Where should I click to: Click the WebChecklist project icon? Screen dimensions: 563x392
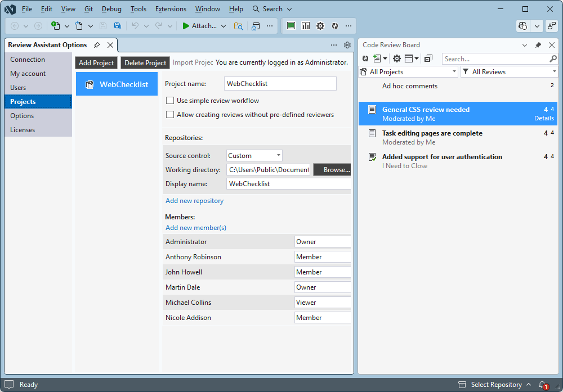[90, 84]
